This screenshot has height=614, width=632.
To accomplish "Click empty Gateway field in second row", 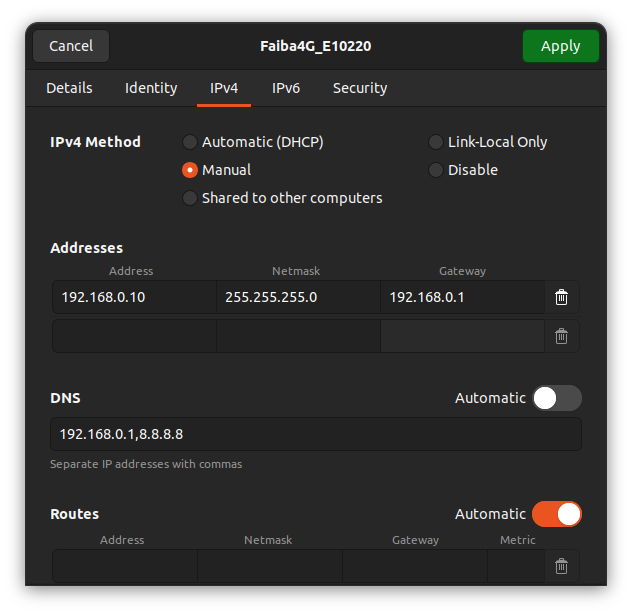I will tap(462, 336).
